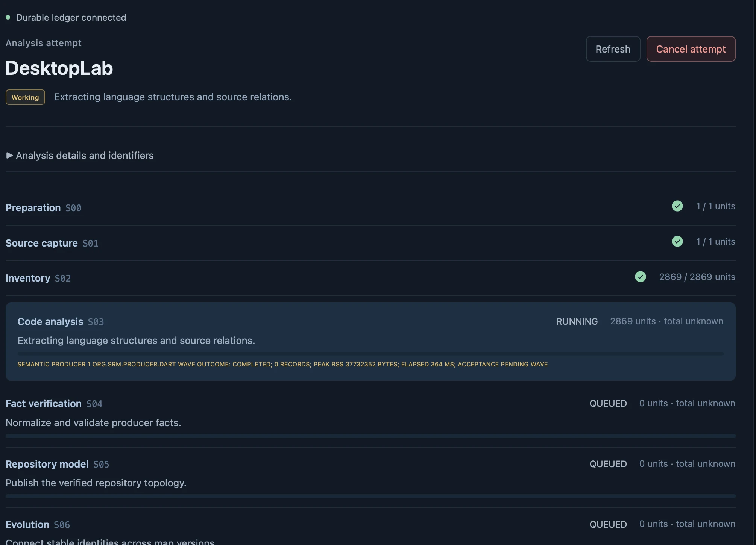This screenshot has height=545, width=756.
Task: Click the RUNNING status label
Action: pyautogui.click(x=577, y=322)
